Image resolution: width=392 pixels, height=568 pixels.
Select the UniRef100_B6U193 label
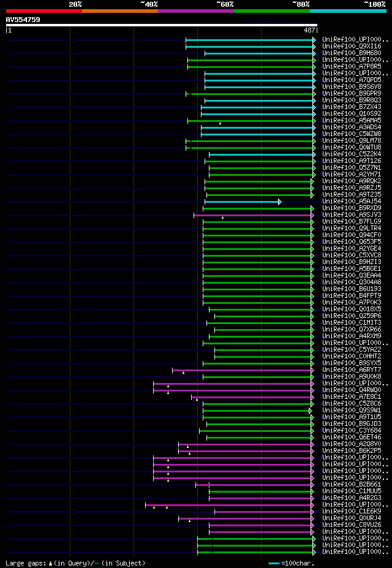tap(352, 289)
